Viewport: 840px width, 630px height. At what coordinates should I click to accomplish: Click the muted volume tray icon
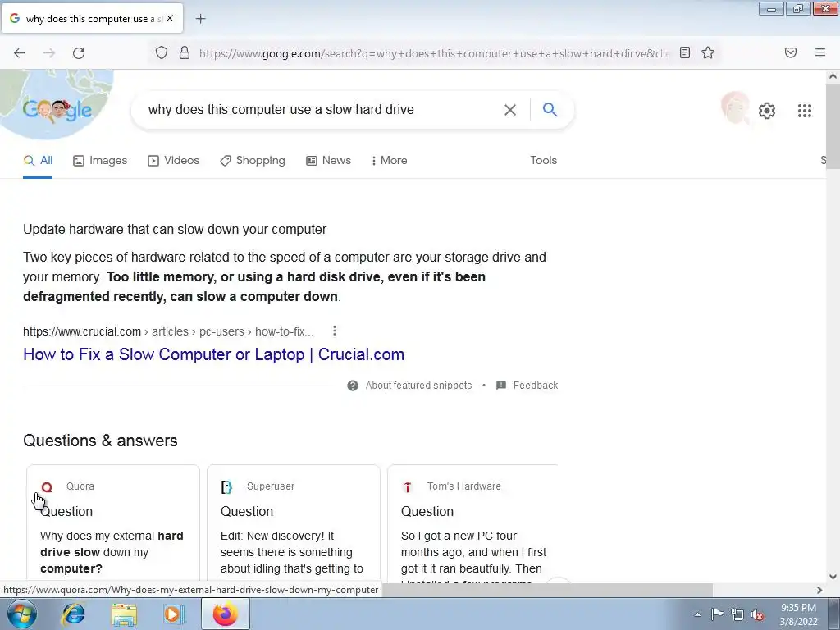(757, 614)
